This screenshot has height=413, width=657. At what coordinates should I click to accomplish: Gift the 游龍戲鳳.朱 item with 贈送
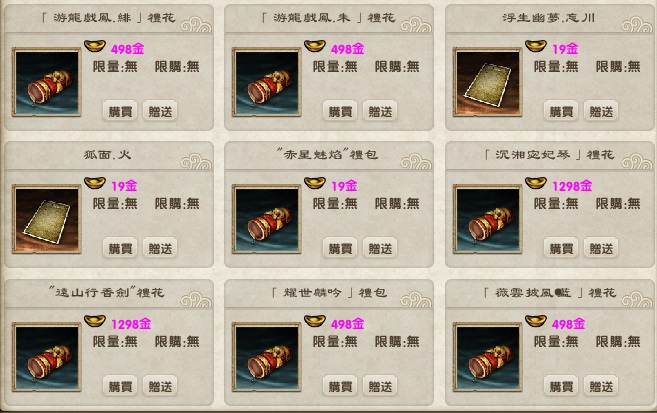pyautogui.click(x=380, y=111)
